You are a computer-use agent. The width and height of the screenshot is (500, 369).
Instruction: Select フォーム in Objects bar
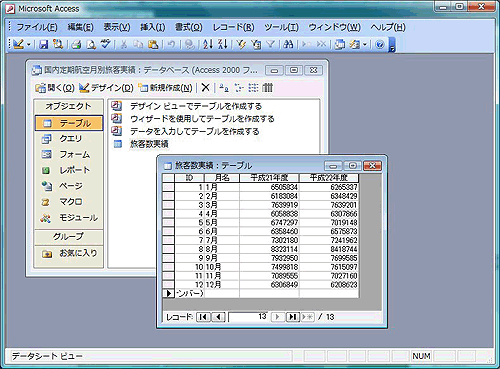coord(69,154)
